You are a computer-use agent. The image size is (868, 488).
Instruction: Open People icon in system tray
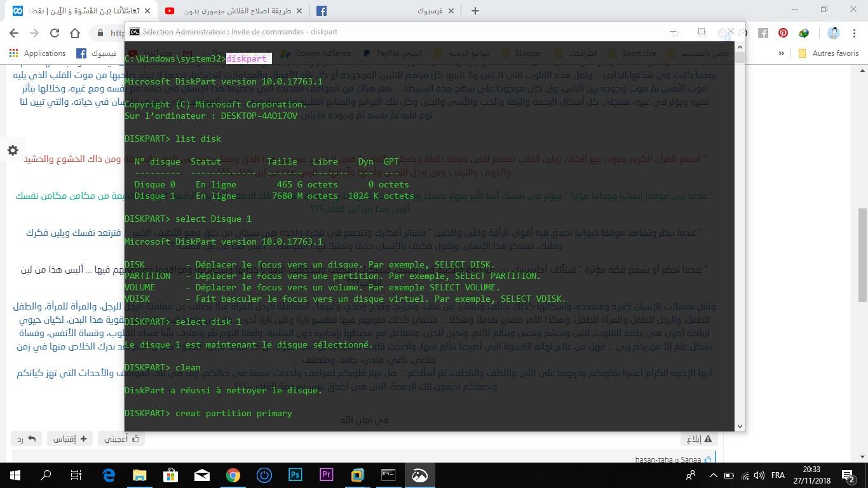[x=691, y=475]
